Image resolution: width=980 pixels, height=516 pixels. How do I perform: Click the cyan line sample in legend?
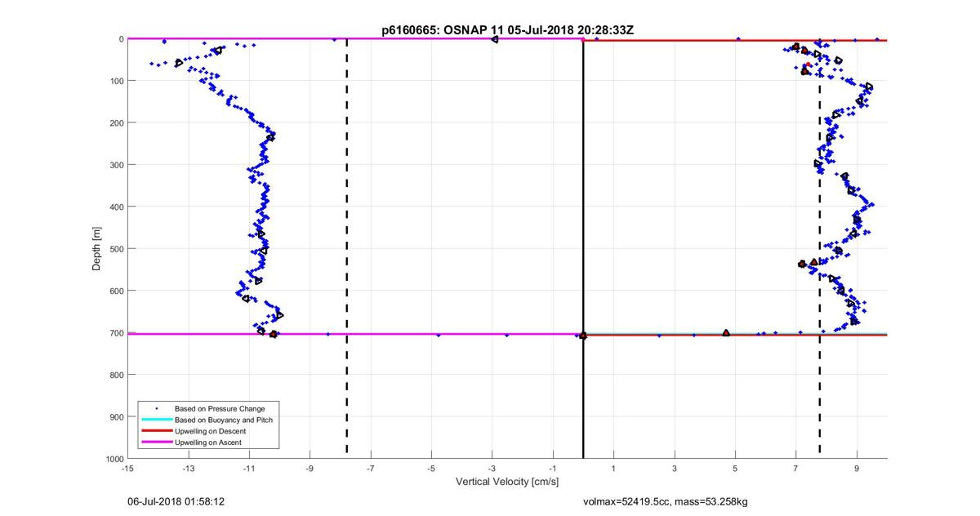155,420
